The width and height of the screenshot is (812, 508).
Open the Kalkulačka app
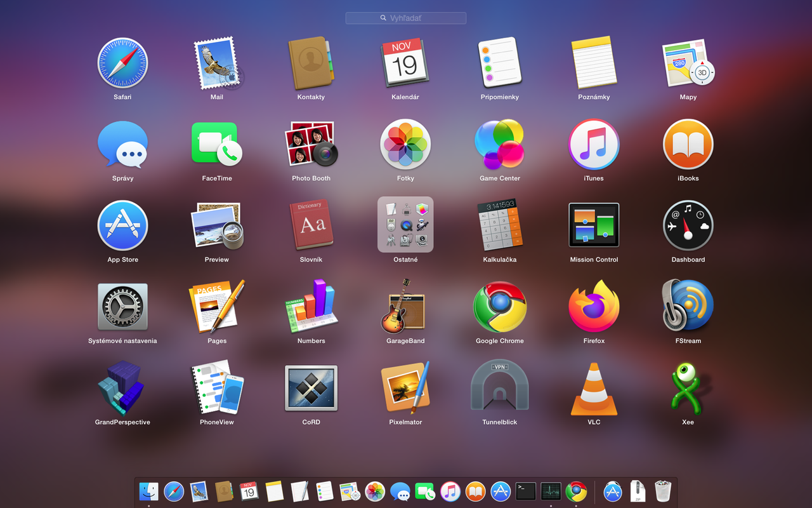click(500, 225)
